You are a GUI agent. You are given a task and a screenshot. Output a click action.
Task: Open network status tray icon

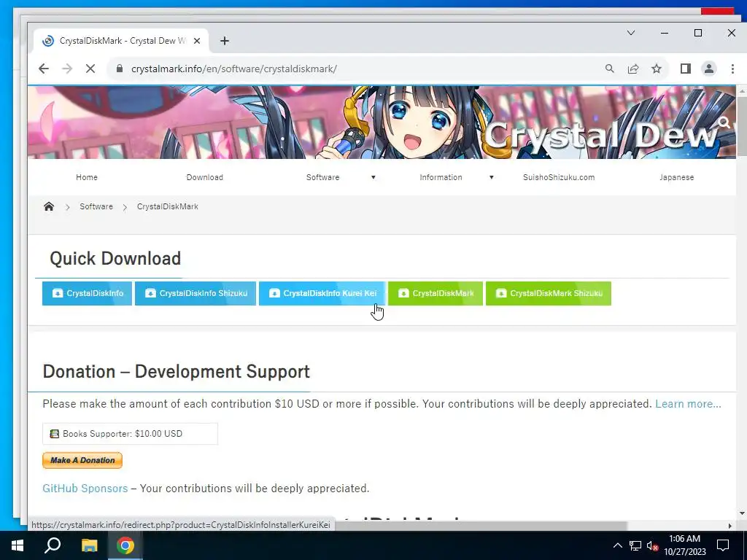(x=635, y=545)
